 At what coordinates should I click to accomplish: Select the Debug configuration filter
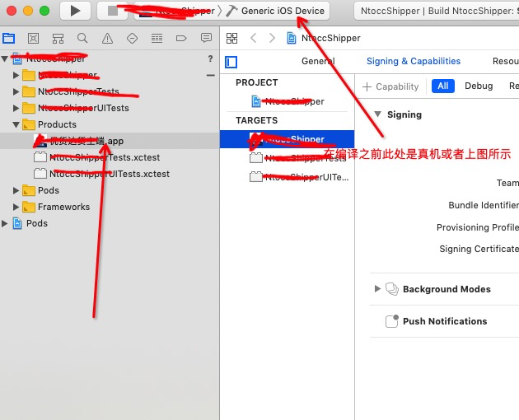click(479, 86)
